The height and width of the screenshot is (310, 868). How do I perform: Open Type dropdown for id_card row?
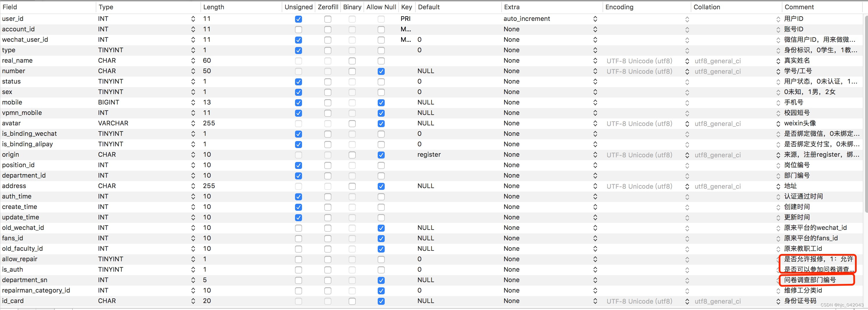click(193, 301)
